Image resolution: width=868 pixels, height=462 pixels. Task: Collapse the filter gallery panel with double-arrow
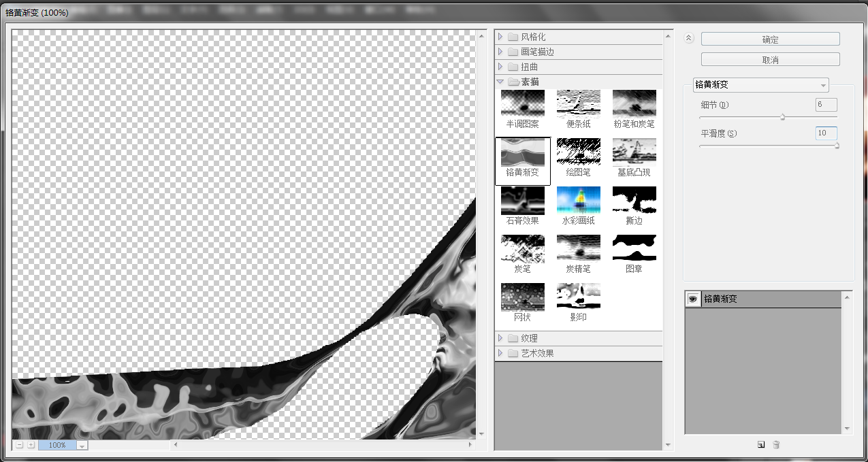click(689, 39)
